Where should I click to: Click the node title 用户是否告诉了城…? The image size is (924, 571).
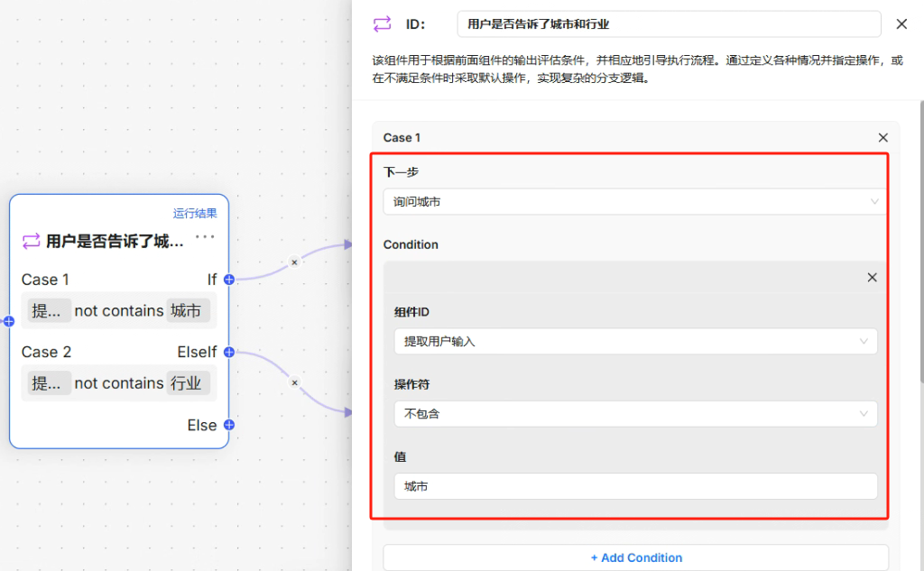pyautogui.click(x=114, y=241)
